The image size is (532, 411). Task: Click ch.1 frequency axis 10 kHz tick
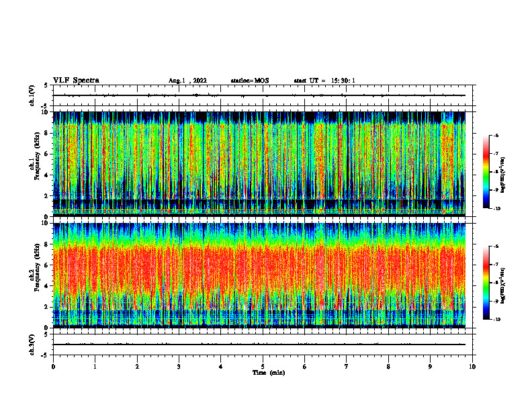[x=46, y=112]
